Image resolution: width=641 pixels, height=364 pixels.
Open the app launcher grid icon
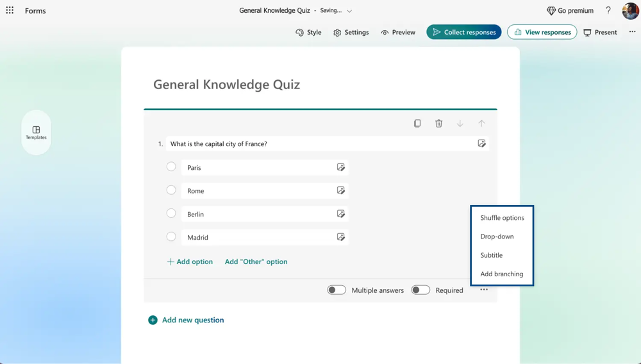10,10
